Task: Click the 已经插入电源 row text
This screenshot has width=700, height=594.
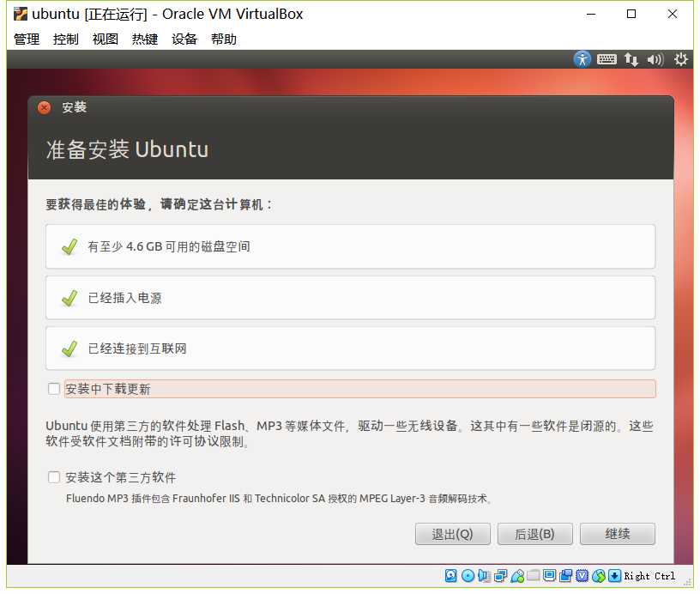Action: [125, 298]
